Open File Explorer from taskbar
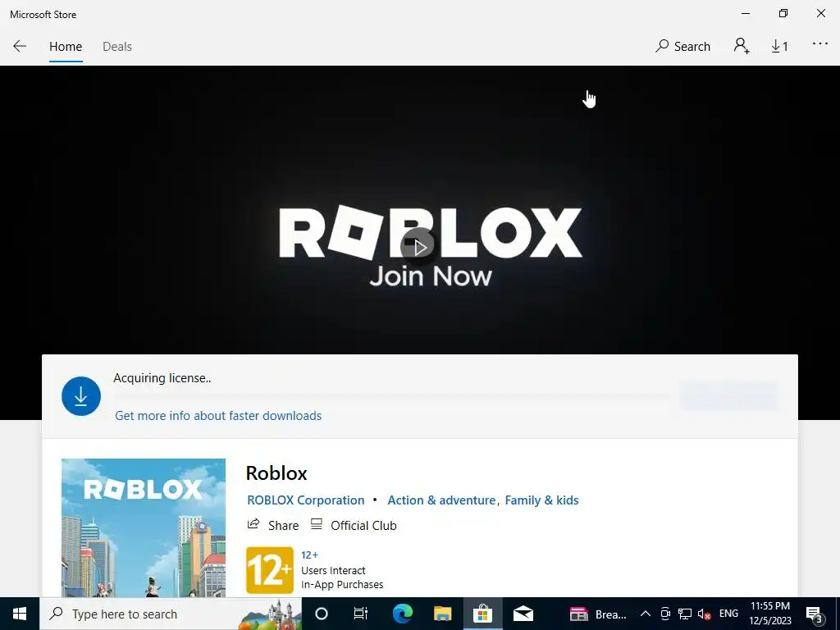The width and height of the screenshot is (840, 630). [442, 614]
